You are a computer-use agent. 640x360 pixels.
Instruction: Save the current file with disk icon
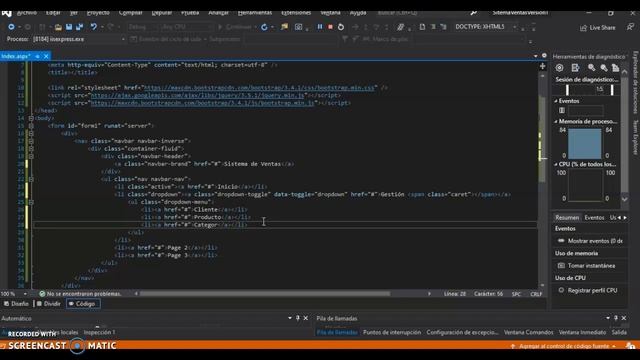pos(69,27)
